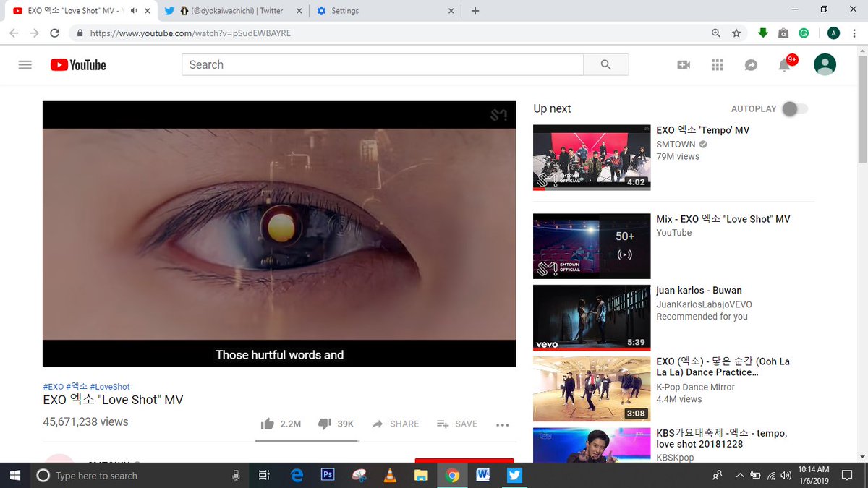Open the Twitter app on the taskbar
Viewport: 868px width, 488px height.
point(514,475)
